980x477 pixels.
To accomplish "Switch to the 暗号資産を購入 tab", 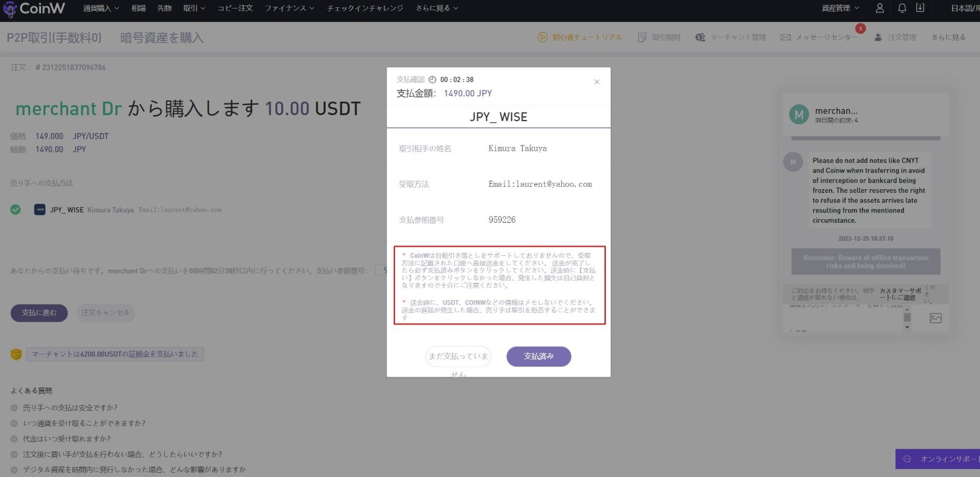I will click(162, 38).
